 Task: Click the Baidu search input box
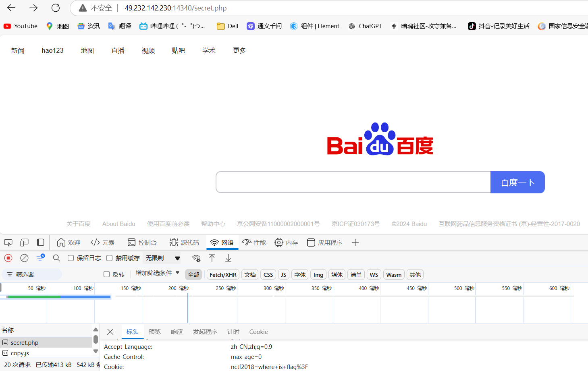click(353, 182)
